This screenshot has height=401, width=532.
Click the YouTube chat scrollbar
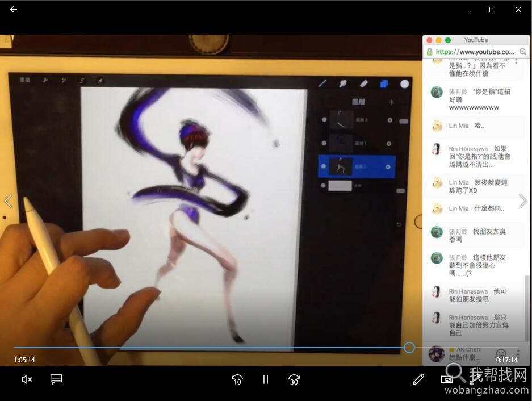(527, 307)
